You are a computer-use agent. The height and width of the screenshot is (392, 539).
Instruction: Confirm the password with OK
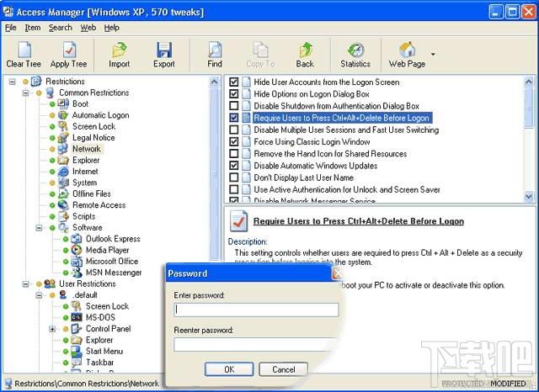[229, 369]
